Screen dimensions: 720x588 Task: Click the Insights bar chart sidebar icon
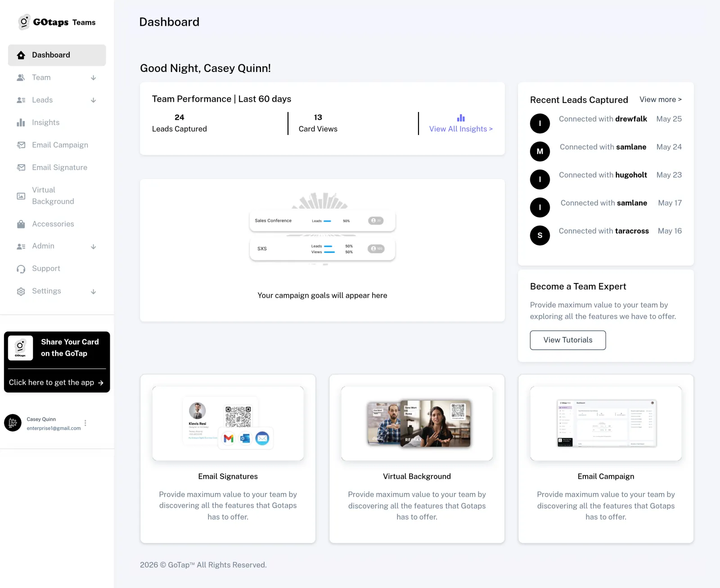[x=21, y=122]
